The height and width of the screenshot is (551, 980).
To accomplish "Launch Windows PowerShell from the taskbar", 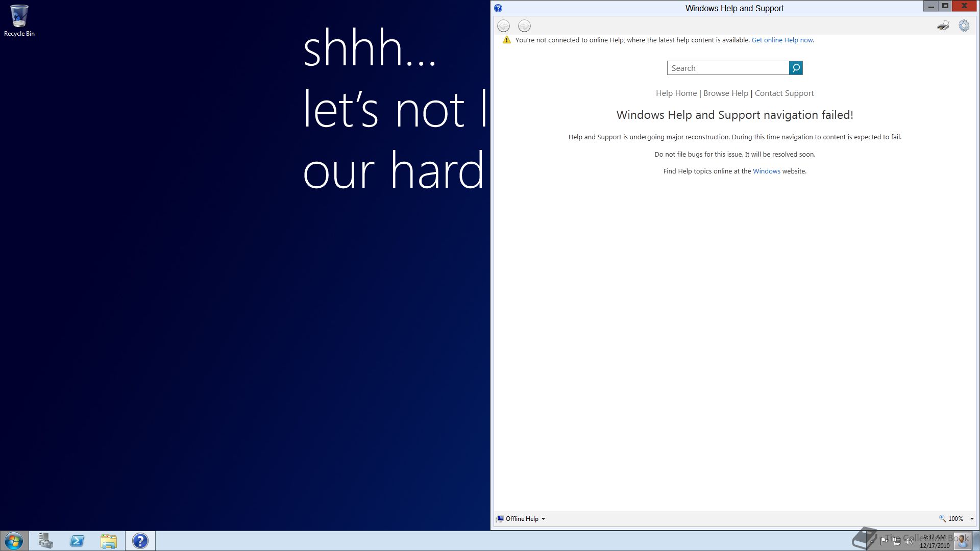I will click(77, 541).
